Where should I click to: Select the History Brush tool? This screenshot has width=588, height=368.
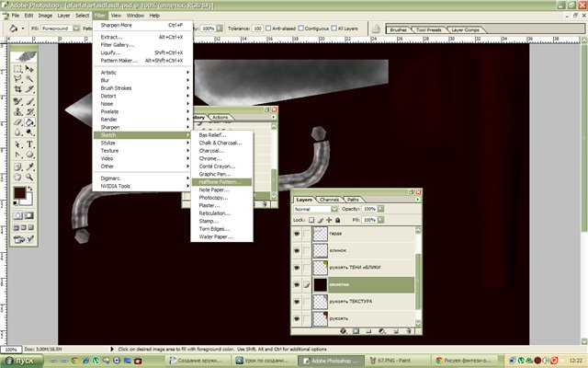pos(29,111)
